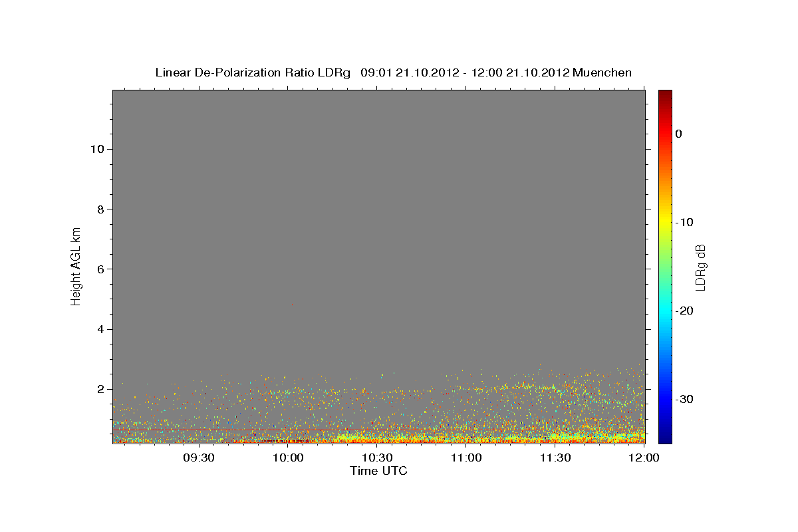Click the plot title "Linear De-Polarization Ratio LDRg"
The image size is (798, 532).
click(252, 72)
